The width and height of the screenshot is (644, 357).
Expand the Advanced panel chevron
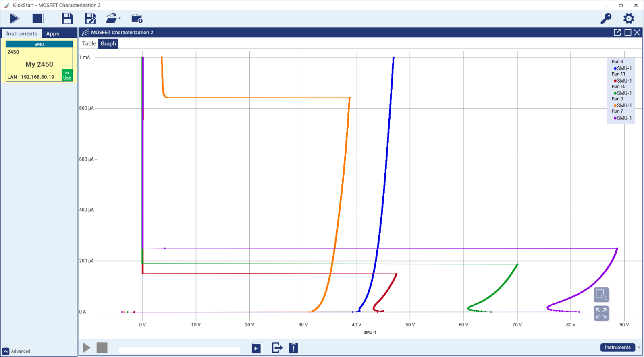6,351
